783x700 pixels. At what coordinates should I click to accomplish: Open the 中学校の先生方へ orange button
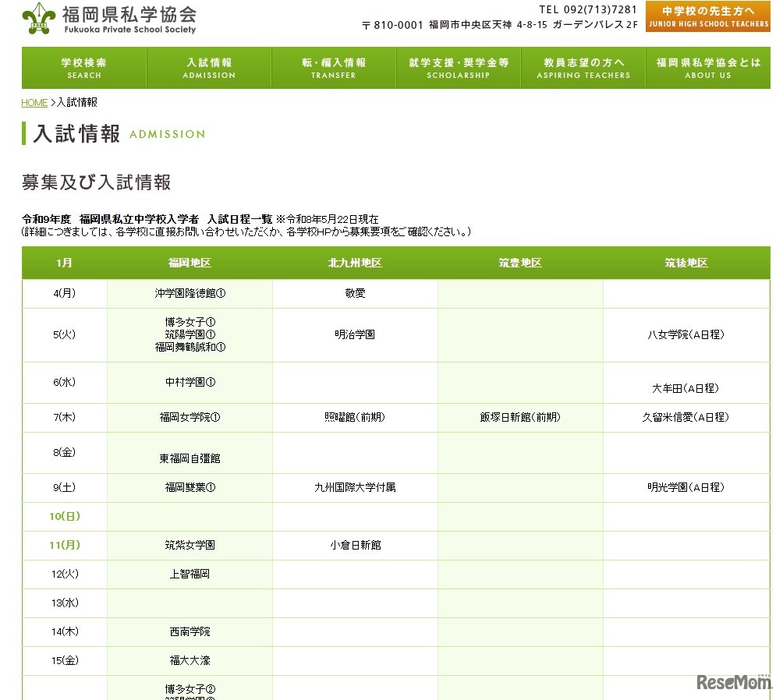(x=707, y=16)
